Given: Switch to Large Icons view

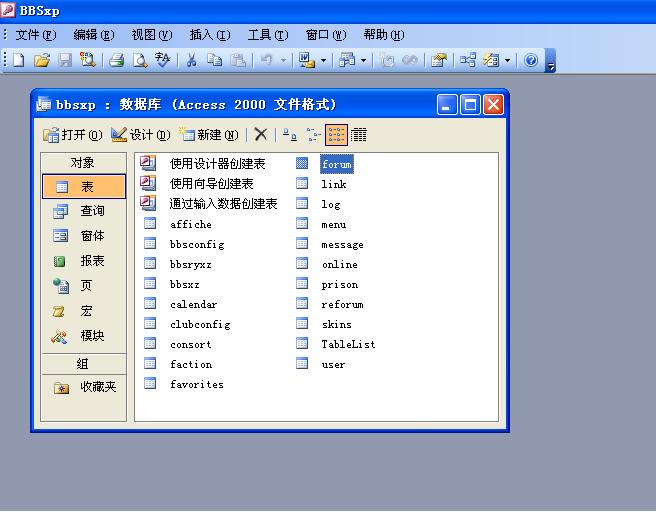Looking at the screenshot, I should [x=290, y=135].
